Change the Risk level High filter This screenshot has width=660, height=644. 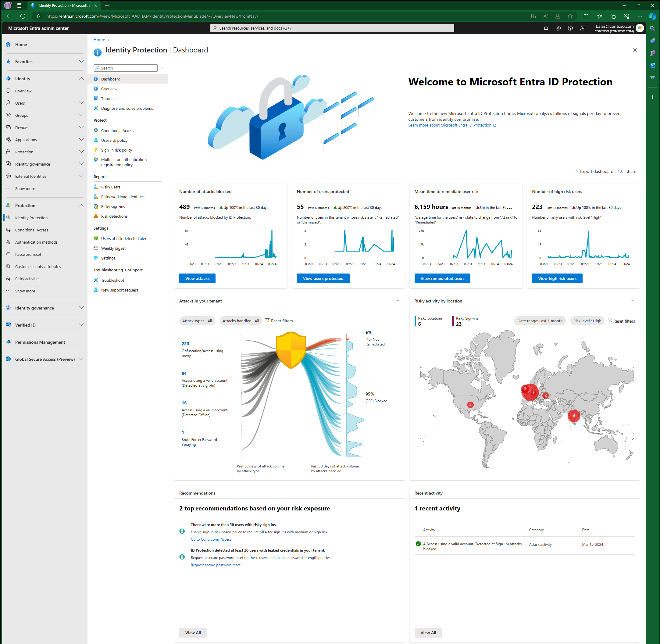click(587, 321)
